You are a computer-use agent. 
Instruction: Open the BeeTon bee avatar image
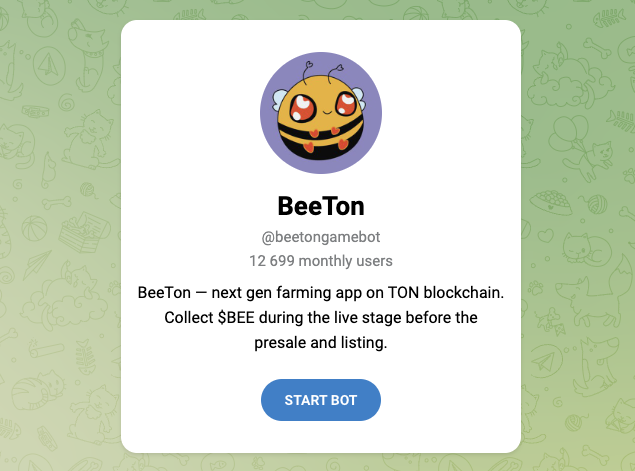pyautogui.click(x=321, y=113)
